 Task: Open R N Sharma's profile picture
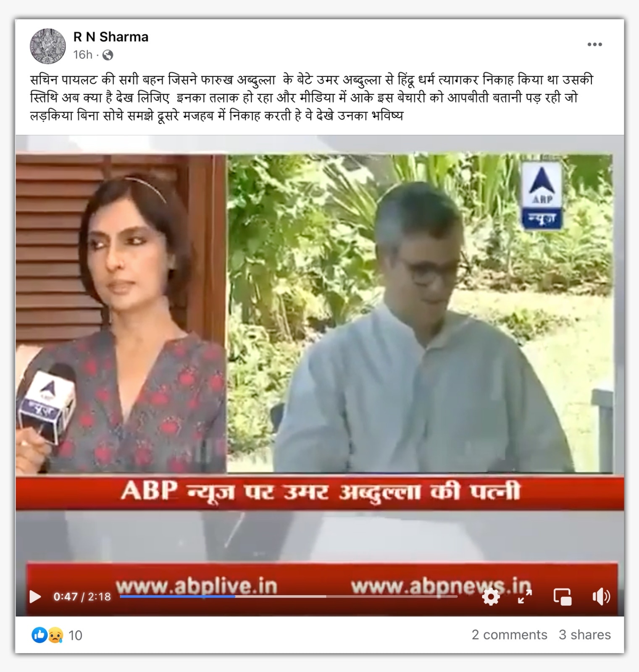(48, 46)
